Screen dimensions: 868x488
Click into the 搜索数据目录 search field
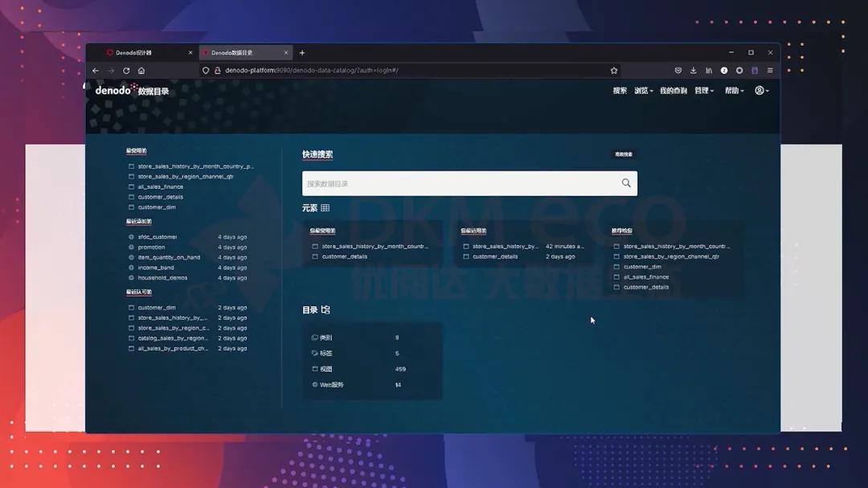(x=458, y=183)
